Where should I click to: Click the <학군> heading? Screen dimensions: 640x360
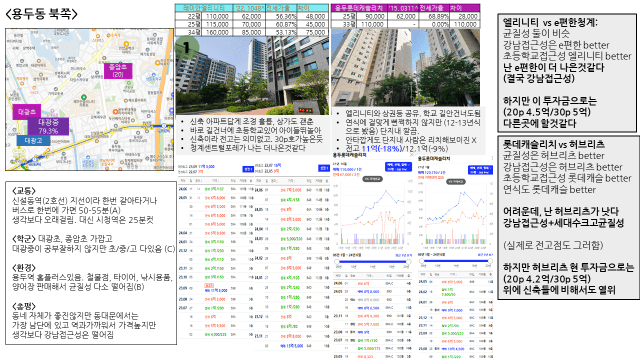pyautogui.click(x=24, y=239)
